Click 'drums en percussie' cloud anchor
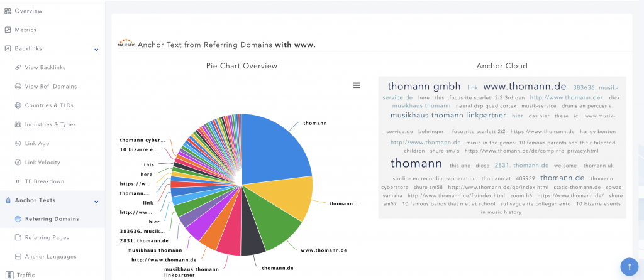 click(x=586, y=105)
